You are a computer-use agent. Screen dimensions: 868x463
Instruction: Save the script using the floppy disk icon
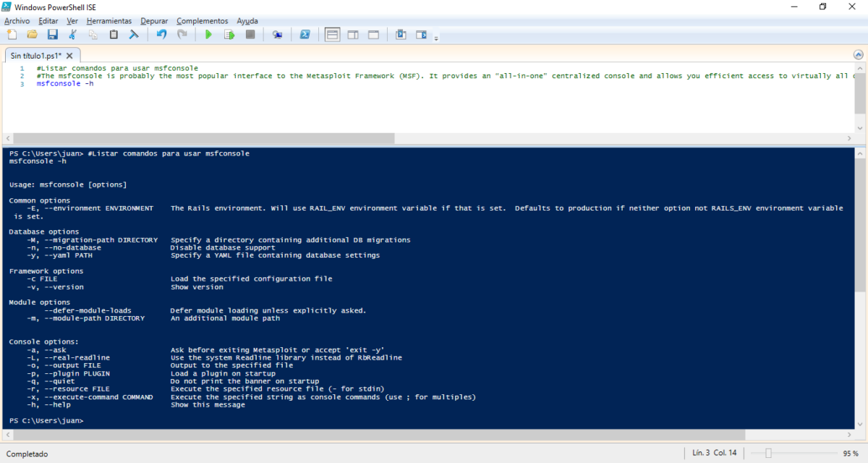coord(52,34)
